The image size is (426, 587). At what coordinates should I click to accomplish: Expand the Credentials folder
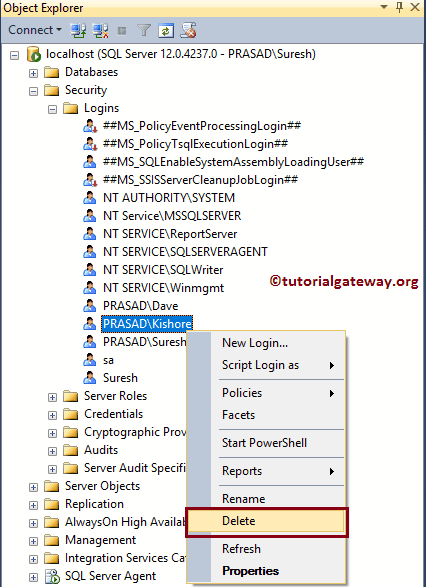(x=52, y=415)
